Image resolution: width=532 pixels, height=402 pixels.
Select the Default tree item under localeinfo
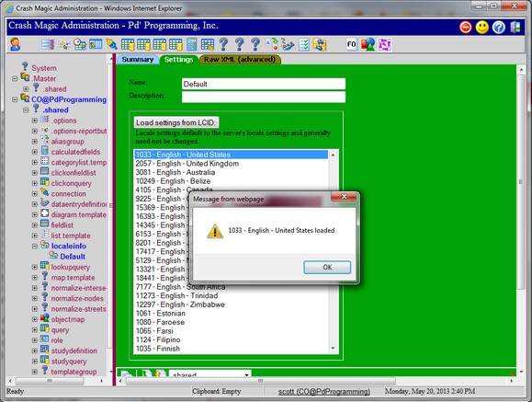coord(73,257)
